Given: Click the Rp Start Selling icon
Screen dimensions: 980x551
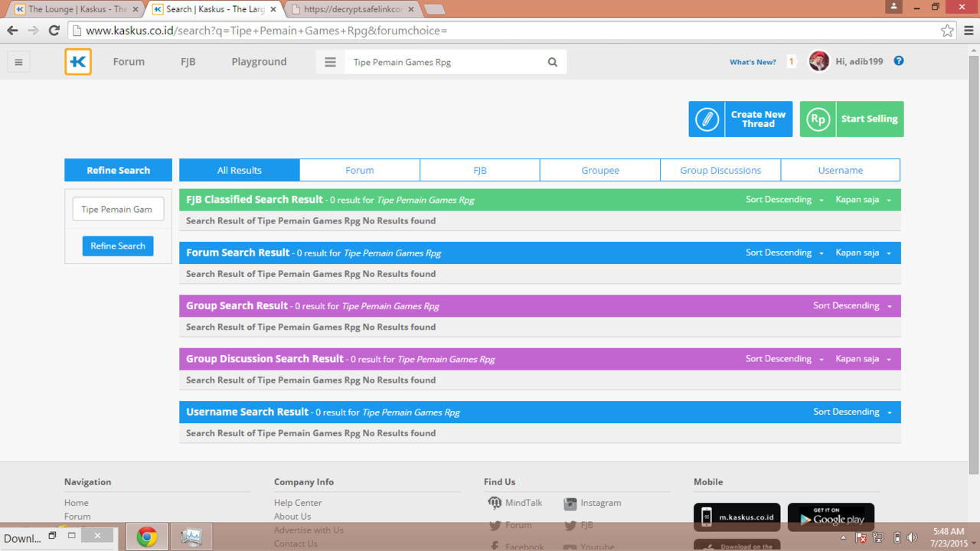Looking at the screenshot, I should click(818, 119).
